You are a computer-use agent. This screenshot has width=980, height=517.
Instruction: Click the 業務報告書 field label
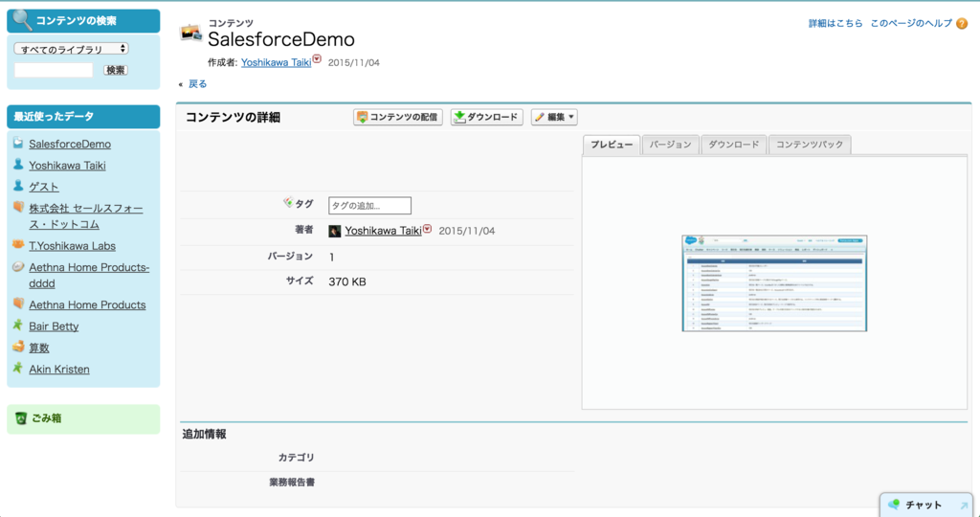click(x=292, y=482)
